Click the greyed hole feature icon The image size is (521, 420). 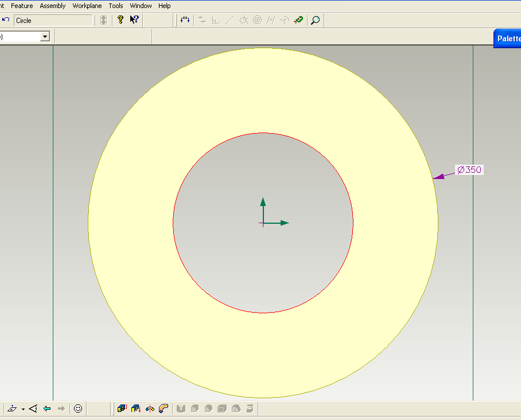pyautogui.click(x=181, y=409)
